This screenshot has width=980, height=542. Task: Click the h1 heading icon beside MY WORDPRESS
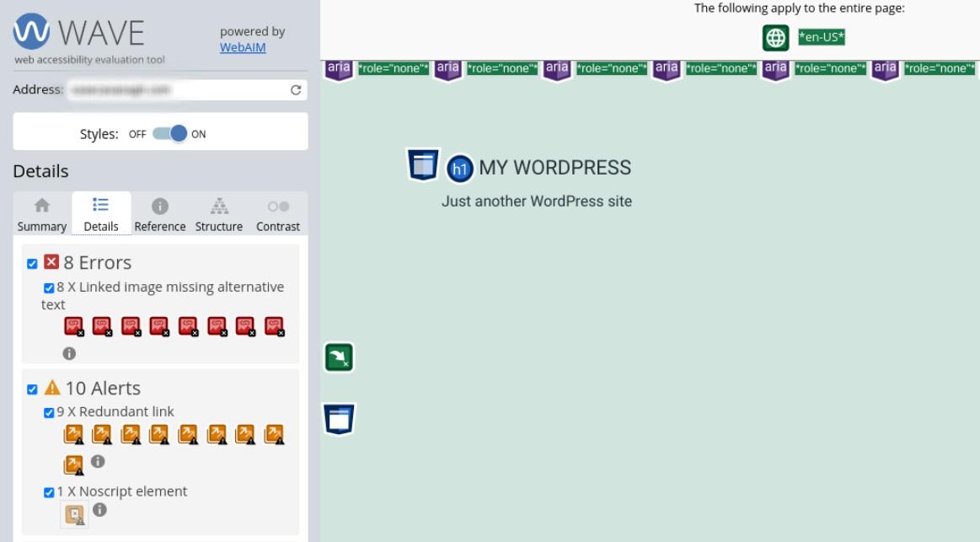[x=459, y=169]
